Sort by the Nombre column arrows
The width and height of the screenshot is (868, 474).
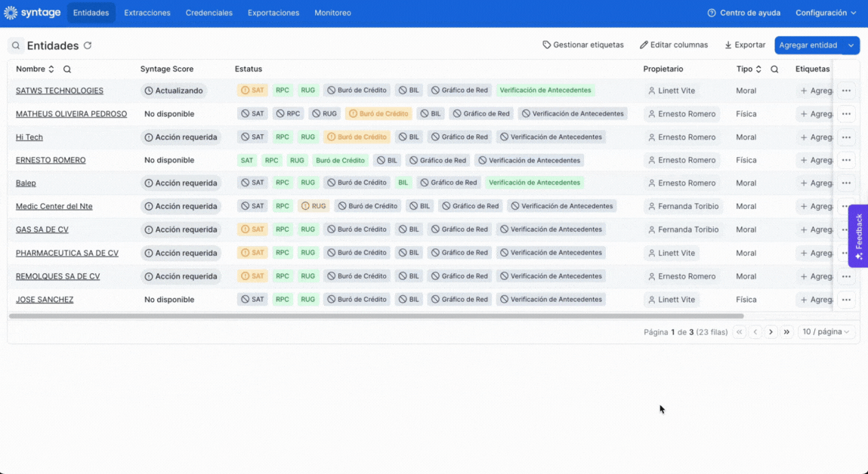coord(51,69)
